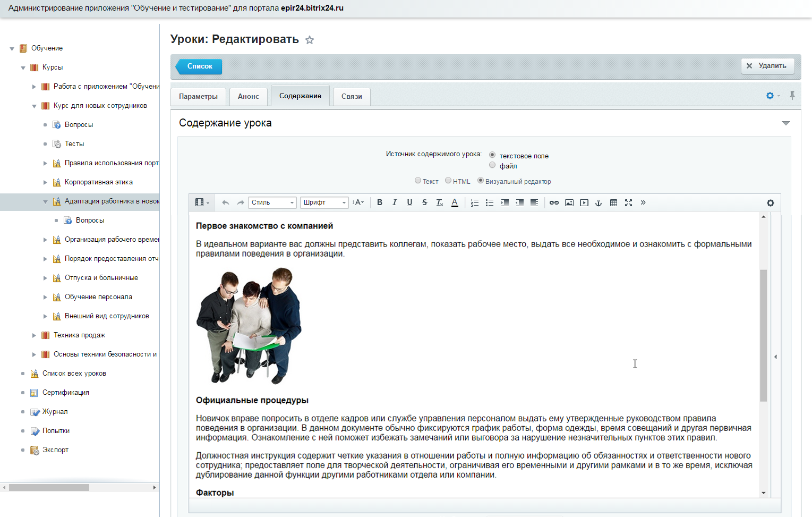The height and width of the screenshot is (517, 812).
Task: Apply italic formatting in the editor
Action: click(x=395, y=202)
